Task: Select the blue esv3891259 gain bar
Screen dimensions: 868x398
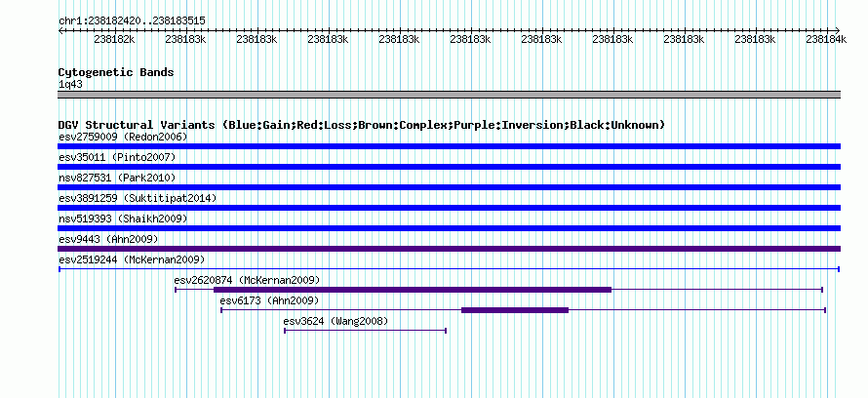Action: pos(449,208)
